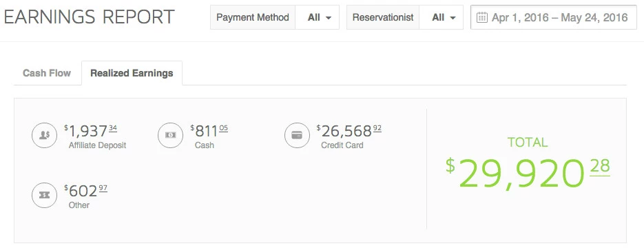This screenshot has height=248, width=644.
Task: Click the total amount $29,920
Action: pos(528,174)
